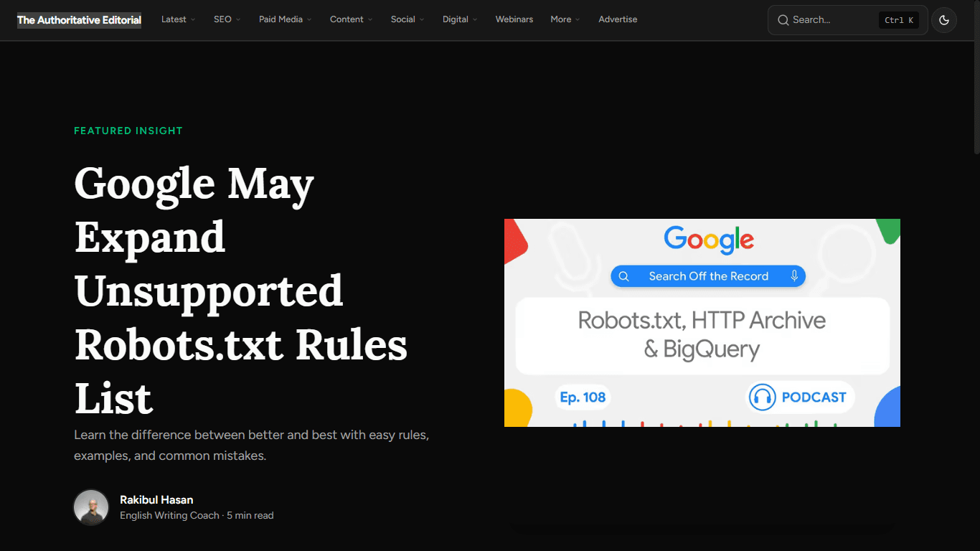Image resolution: width=980 pixels, height=551 pixels.
Task: Expand the SEO dropdown menu
Action: click(227, 19)
